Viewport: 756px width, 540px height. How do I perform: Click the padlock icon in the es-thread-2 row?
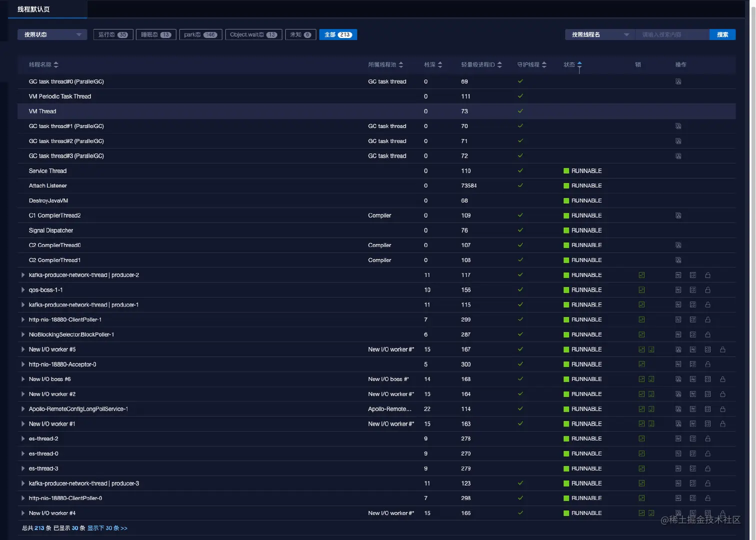(x=707, y=439)
